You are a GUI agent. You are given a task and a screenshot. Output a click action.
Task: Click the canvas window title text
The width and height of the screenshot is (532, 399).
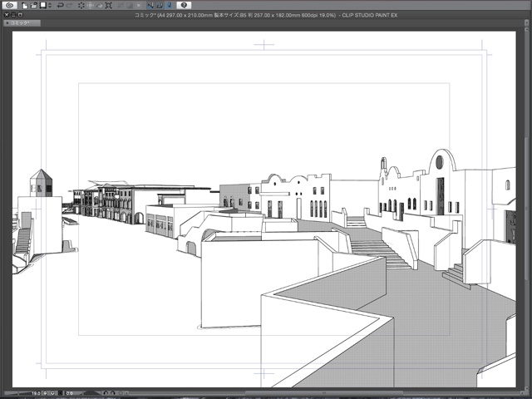click(266, 15)
